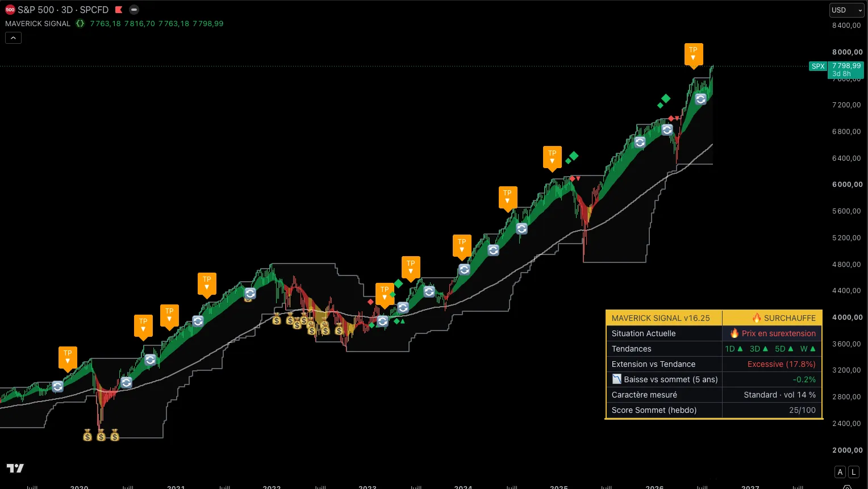Click the fire icon beside SURCHAUFFE
Viewport: 868px width, 489px height.
tap(757, 317)
